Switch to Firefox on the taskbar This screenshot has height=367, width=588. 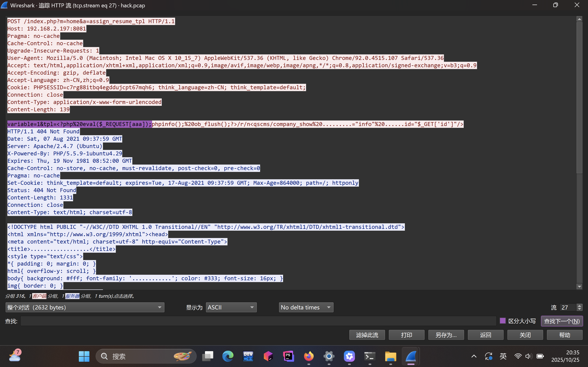tap(309, 356)
